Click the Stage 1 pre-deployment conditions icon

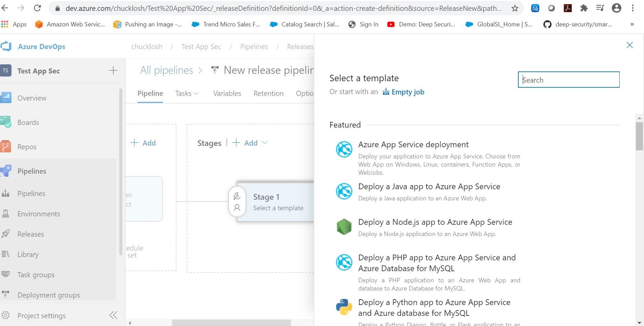[237, 196]
